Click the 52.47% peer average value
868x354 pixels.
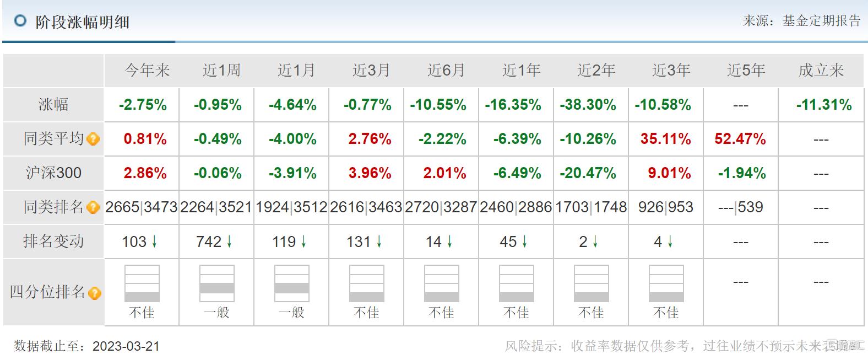740,139
